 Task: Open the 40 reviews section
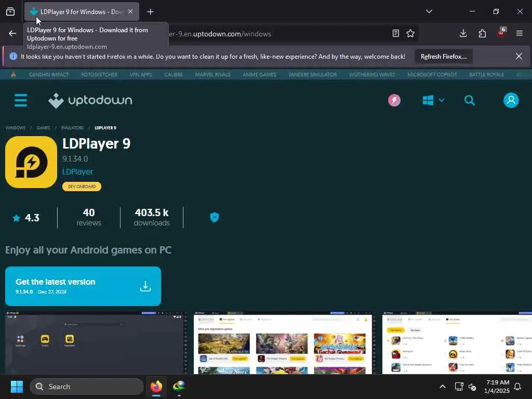click(89, 217)
